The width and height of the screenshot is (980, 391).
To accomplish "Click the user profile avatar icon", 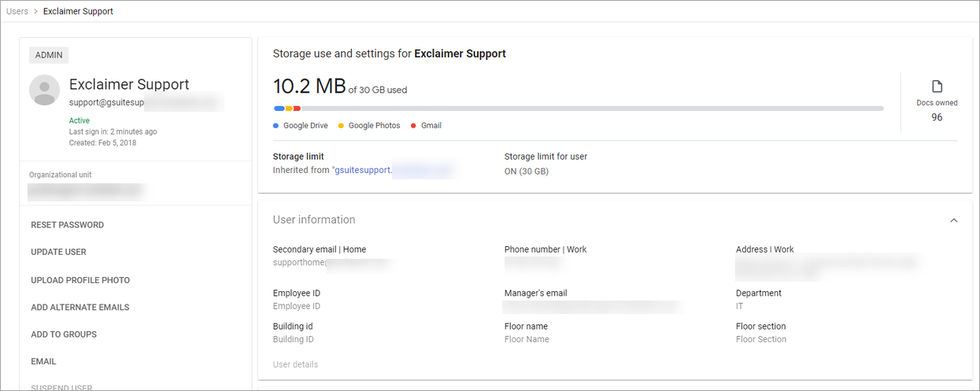I will pyautogui.click(x=45, y=90).
